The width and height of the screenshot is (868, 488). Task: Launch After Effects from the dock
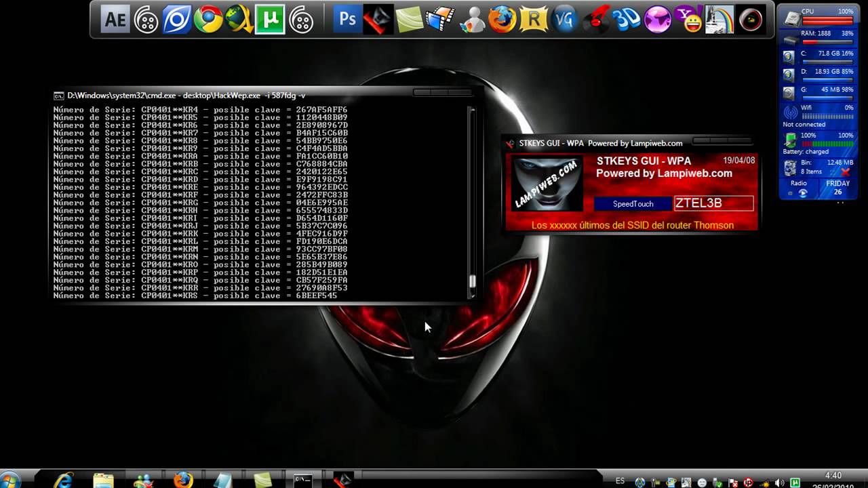[115, 20]
